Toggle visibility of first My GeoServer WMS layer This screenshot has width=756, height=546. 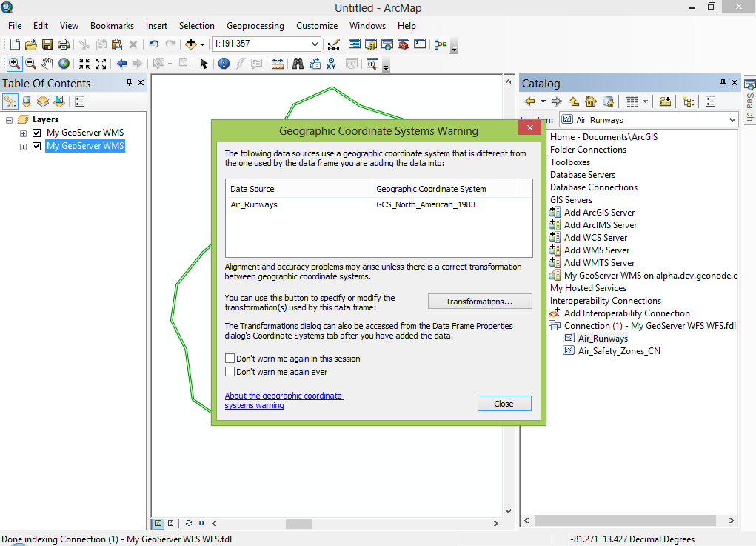pos(36,133)
